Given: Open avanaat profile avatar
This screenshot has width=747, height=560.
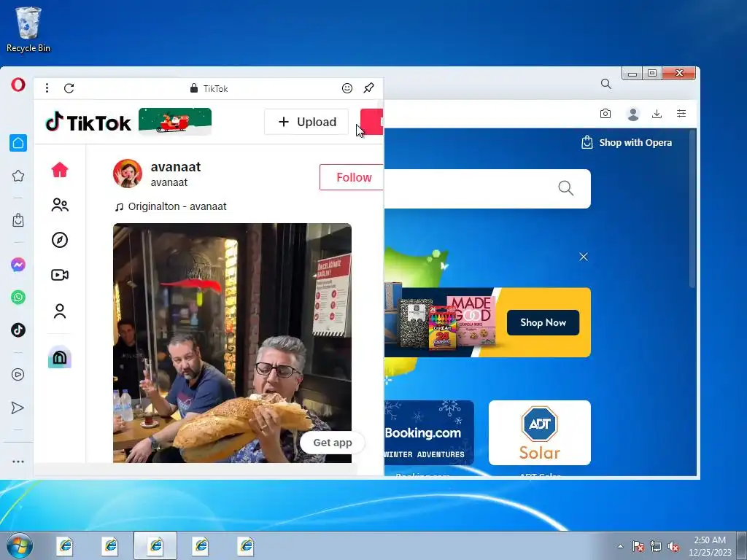Looking at the screenshot, I should pyautogui.click(x=128, y=174).
